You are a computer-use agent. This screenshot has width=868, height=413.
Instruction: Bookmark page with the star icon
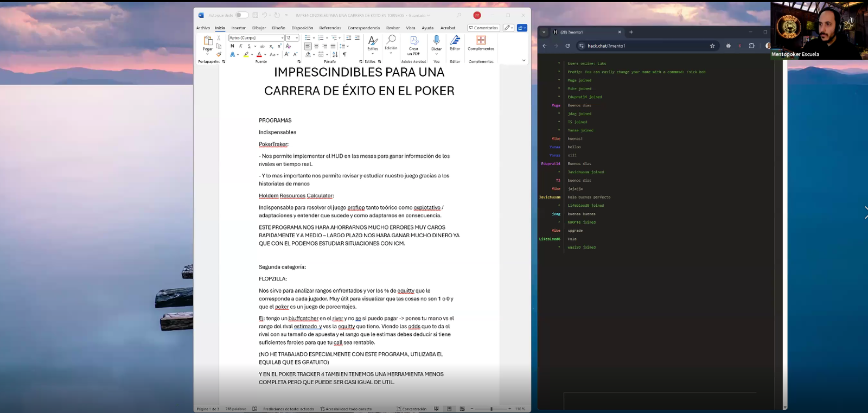pyautogui.click(x=712, y=46)
